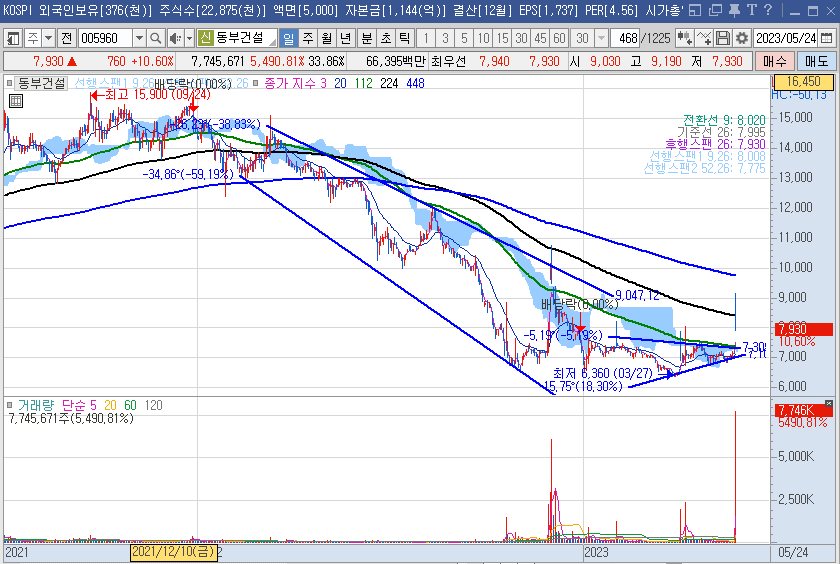Click the 468 bar count field

(625, 38)
